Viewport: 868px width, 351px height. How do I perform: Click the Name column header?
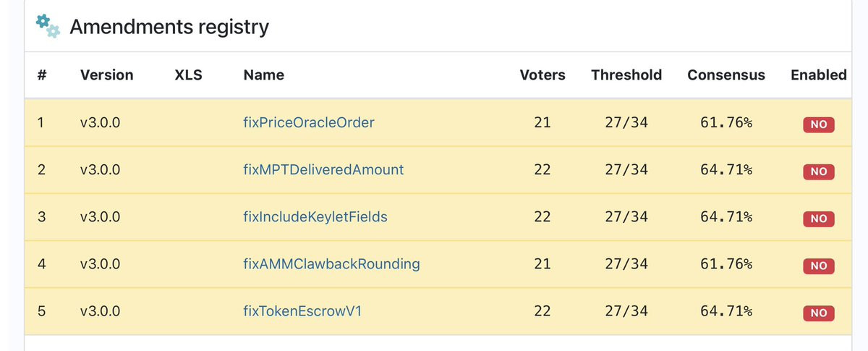pyautogui.click(x=264, y=75)
